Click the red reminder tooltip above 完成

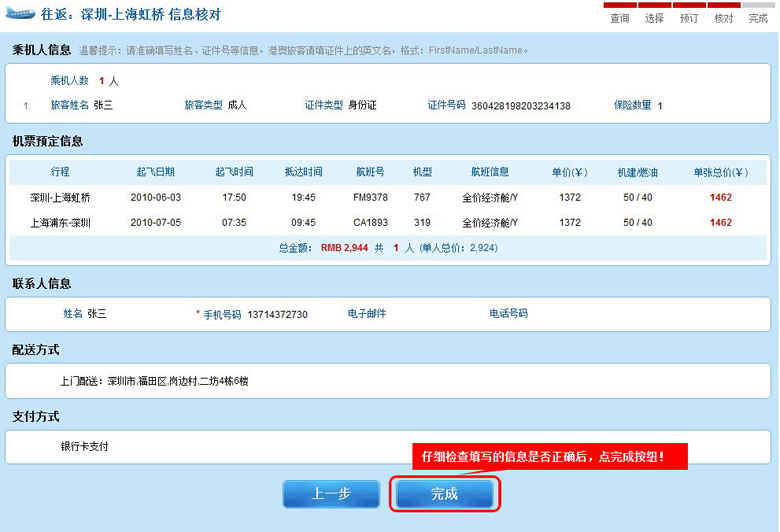tap(542, 456)
